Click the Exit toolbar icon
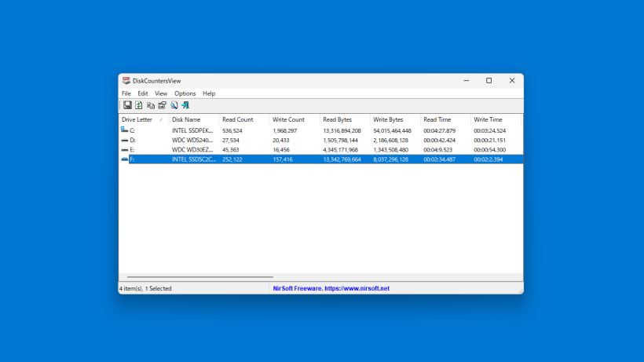 (185, 105)
